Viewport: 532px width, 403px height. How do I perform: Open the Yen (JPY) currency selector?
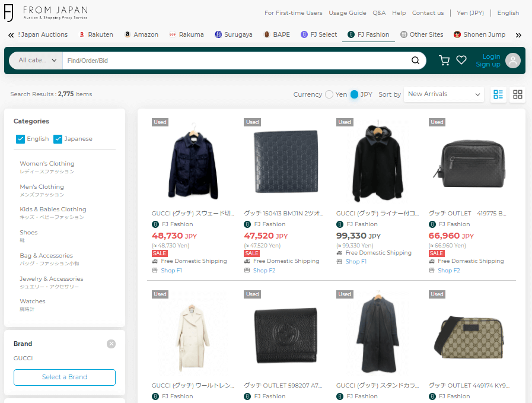click(x=470, y=13)
